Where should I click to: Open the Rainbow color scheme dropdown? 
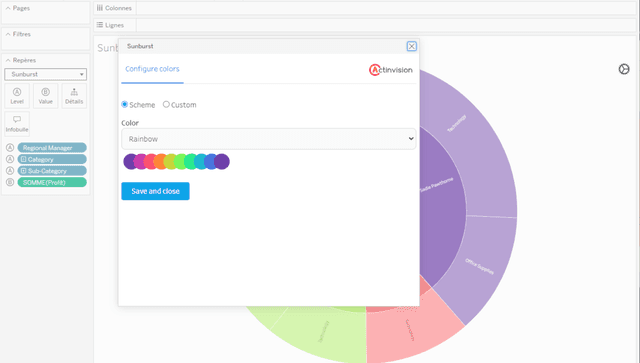coord(269,139)
